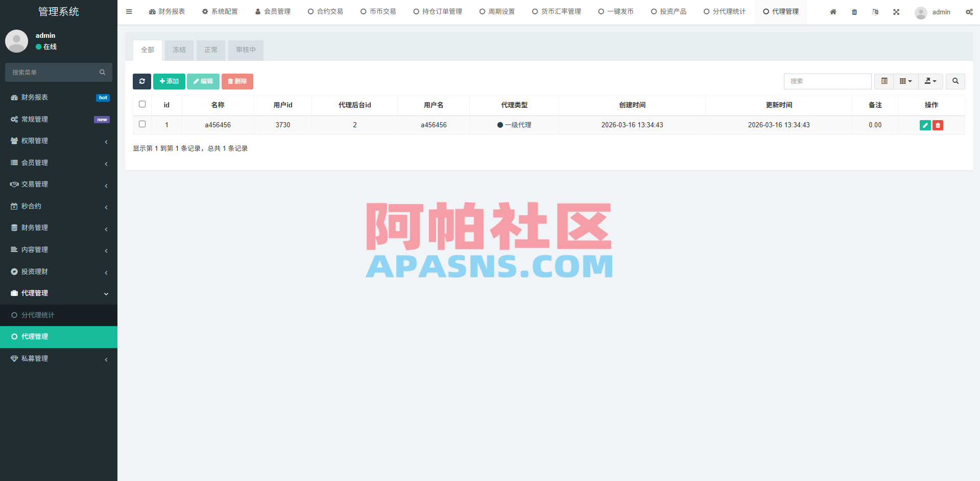This screenshot has width=980, height=481.
Task: Click the refresh table button
Action: coord(142,81)
